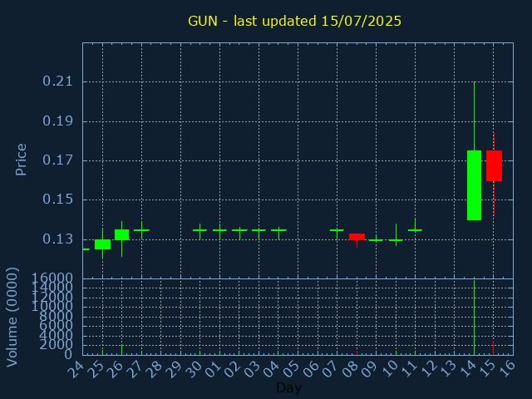Image resolution: width=532 pixels, height=399 pixels.
Task: Click the day label '25' on x-axis
Action: [x=96, y=369]
